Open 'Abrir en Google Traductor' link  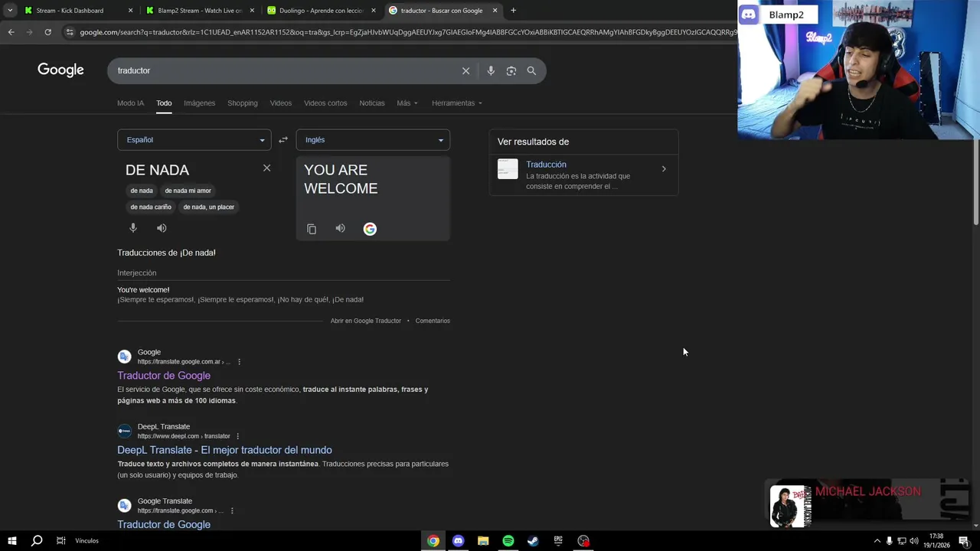pos(366,321)
